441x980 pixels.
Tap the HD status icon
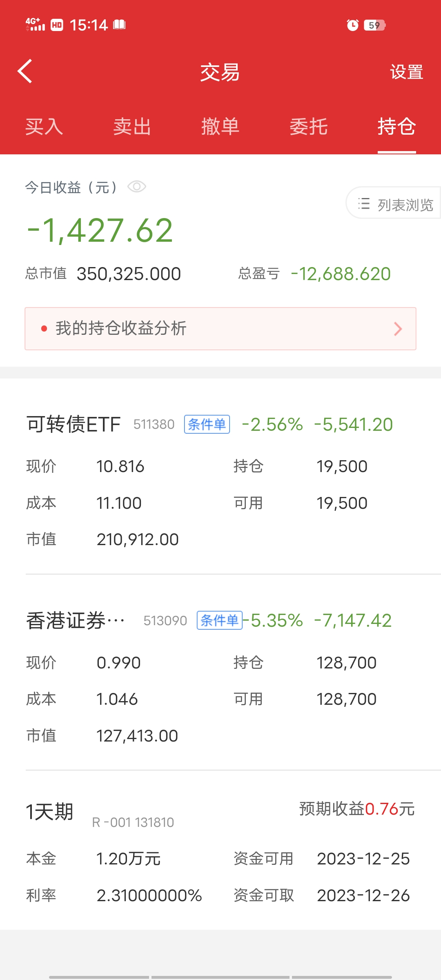coord(57,25)
